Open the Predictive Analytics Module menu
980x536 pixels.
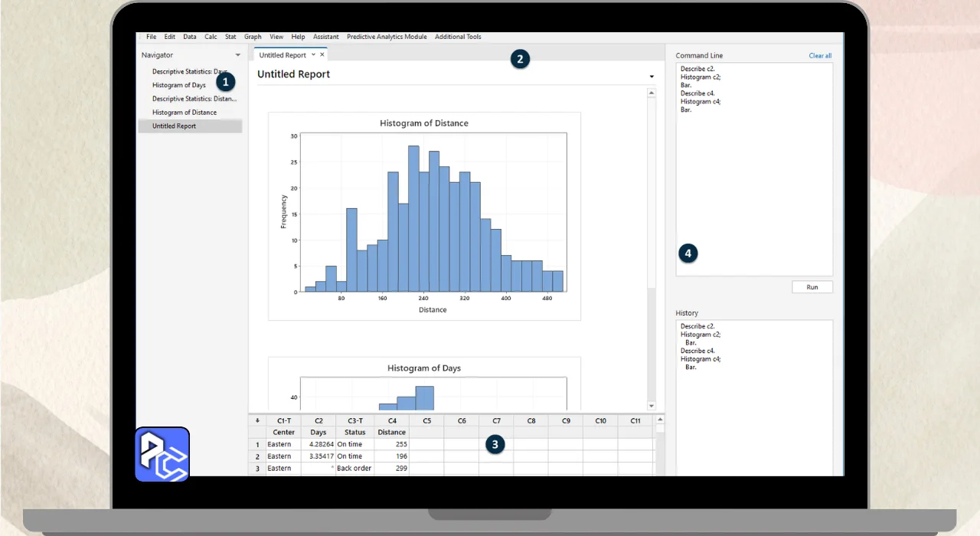387,37
